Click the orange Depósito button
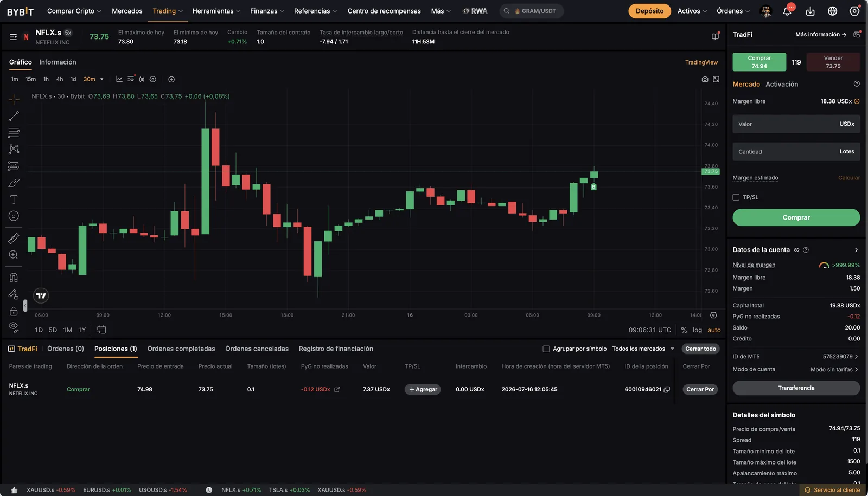The image size is (868, 496). (649, 11)
